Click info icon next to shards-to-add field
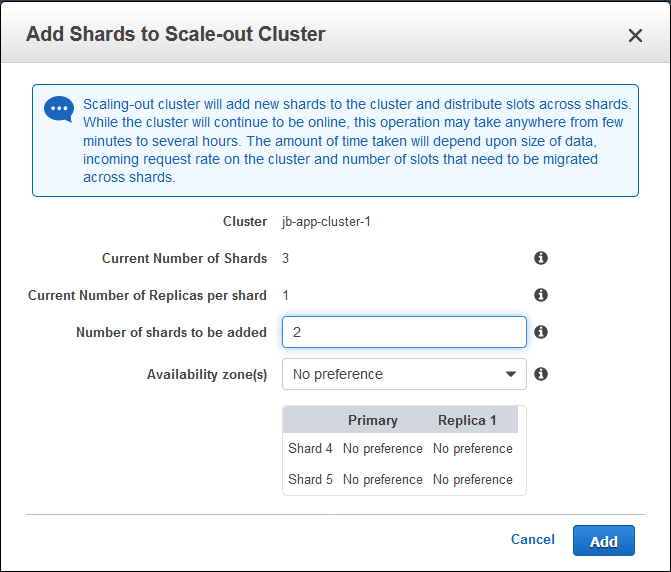Image resolution: width=671 pixels, height=572 pixels. point(541,332)
